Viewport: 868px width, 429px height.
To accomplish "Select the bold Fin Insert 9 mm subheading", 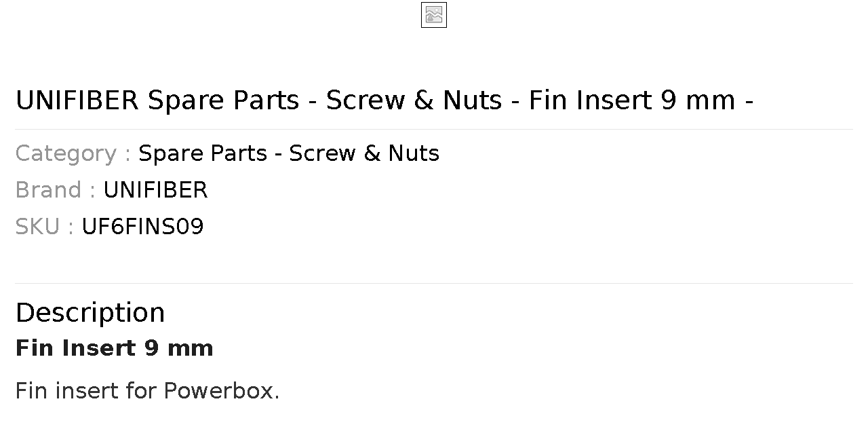I will [115, 348].
